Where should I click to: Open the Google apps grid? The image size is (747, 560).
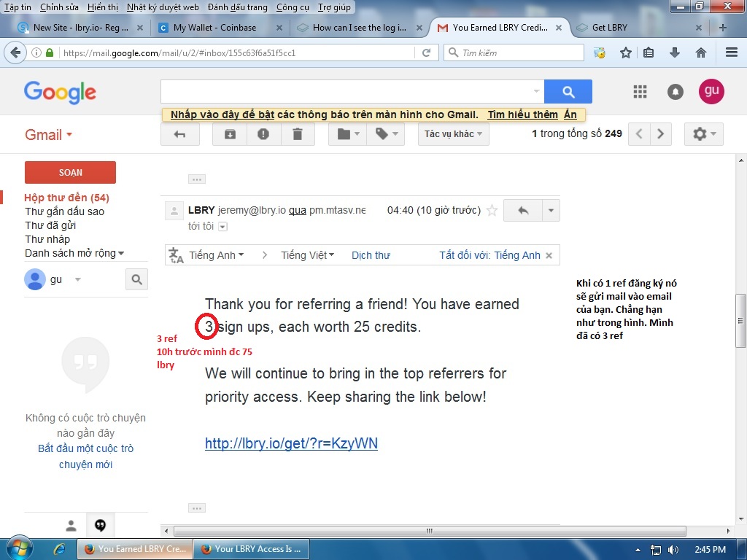tap(640, 91)
